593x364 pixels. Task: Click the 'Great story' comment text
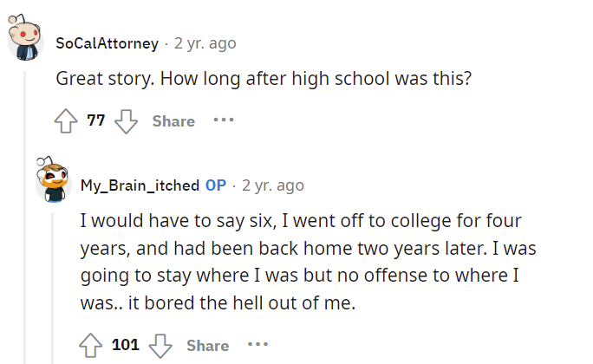(264, 79)
